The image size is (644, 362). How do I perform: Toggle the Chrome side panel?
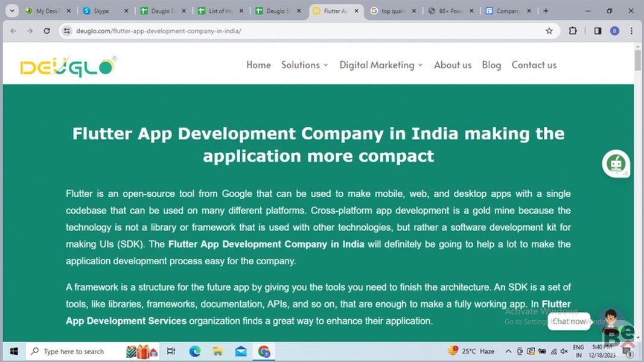[597, 31]
